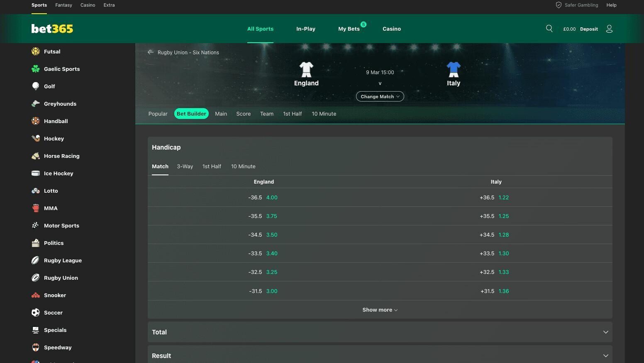The height and width of the screenshot is (363, 644).
Task: Open the Handball icon
Action: [36, 121]
